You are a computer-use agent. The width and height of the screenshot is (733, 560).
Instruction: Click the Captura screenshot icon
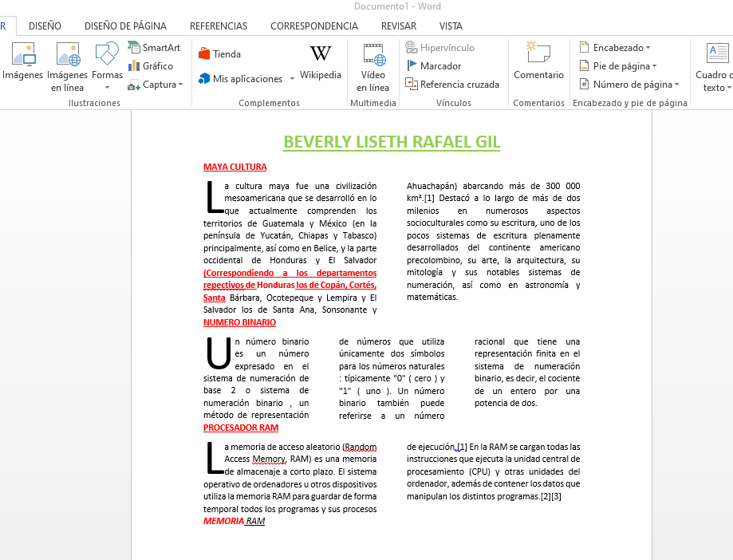pos(134,85)
